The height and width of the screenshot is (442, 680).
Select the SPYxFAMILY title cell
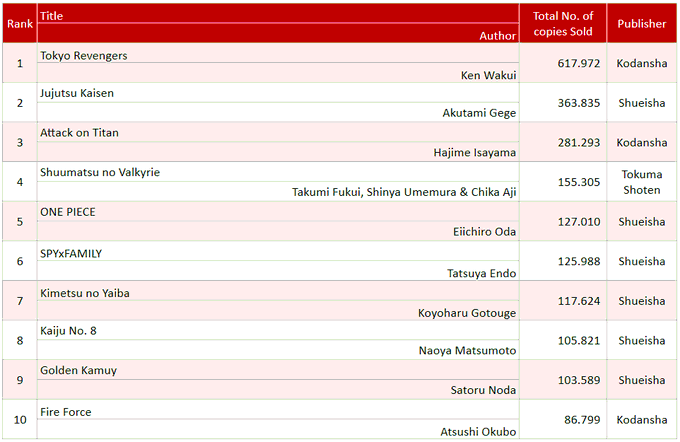(x=278, y=251)
